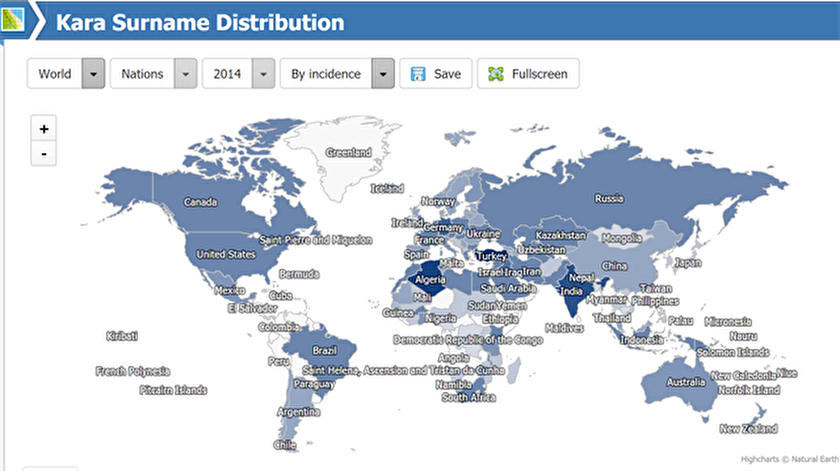840x471 pixels.
Task: Click the Kazakhstan label
Action: (x=561, y=235)
